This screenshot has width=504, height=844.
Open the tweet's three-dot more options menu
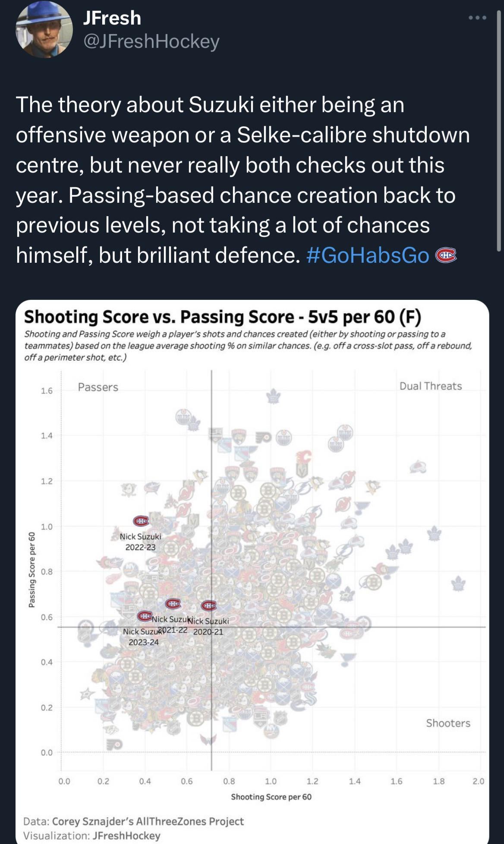(478, 18)
